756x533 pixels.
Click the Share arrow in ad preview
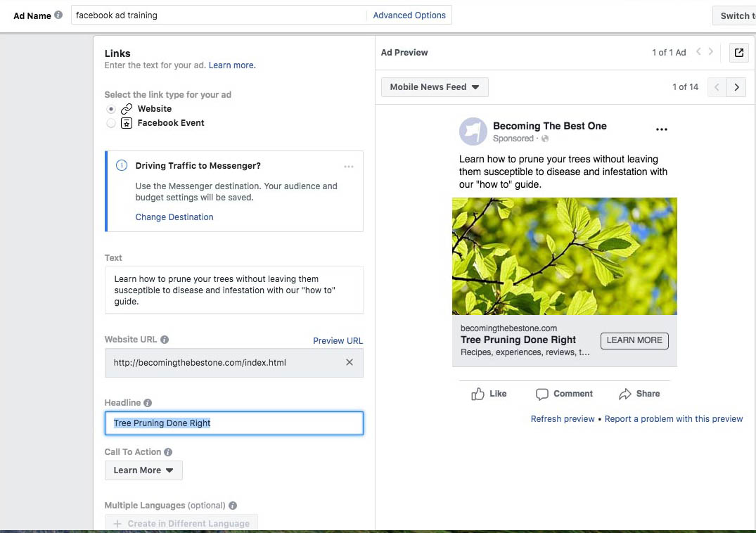[x=625, y=394]
